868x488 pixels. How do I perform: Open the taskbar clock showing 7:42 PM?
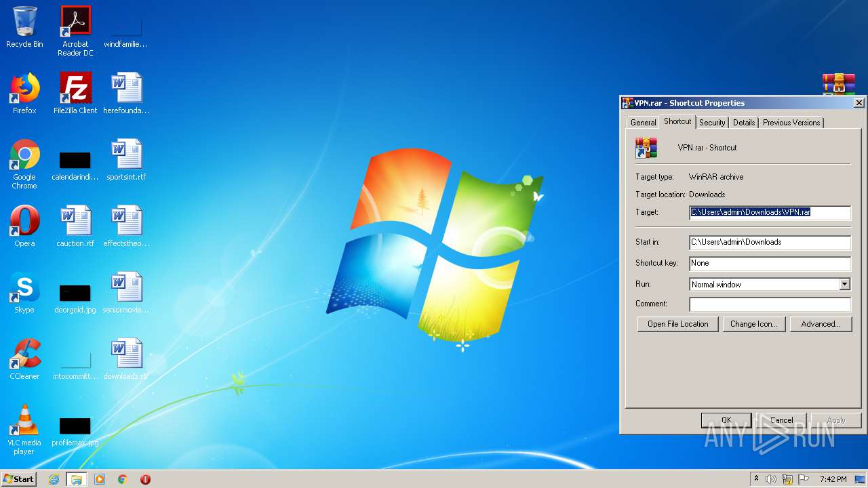pos(833,479)
